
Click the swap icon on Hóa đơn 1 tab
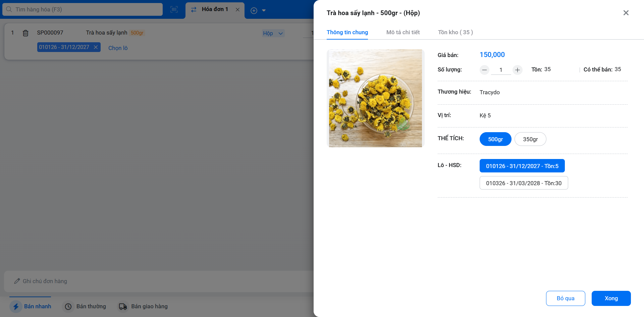(x=194, y=9)
